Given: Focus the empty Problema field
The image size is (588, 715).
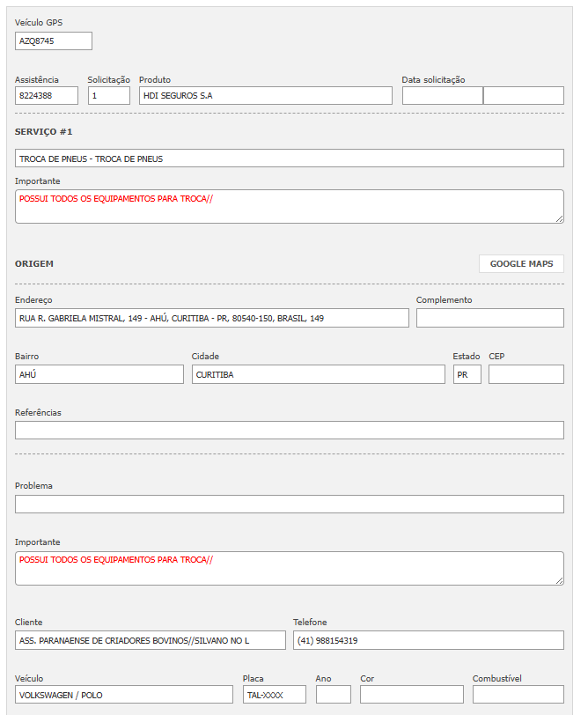Looking at the screenshot, I should tap(289, 504).
